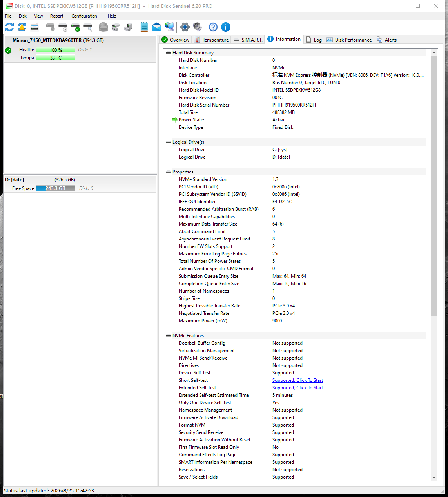Open the blue notepad report icon
The width and height of the screenshot is (448, 497).
pos(144,27)
